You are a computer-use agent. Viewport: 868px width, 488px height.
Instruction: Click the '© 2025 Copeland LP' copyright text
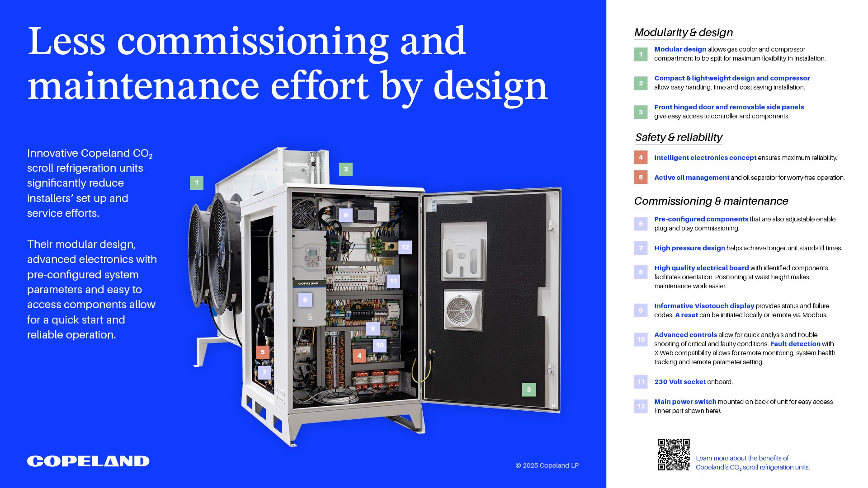point(547,465)
